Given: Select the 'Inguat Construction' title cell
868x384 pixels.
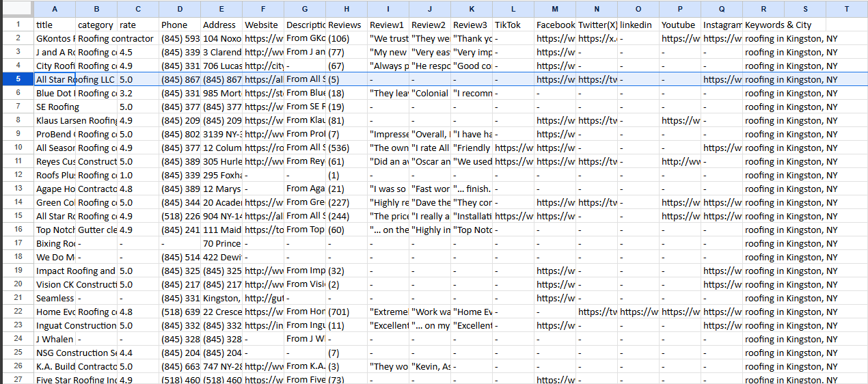Looking at the screenshot, I should pos(55,325).
